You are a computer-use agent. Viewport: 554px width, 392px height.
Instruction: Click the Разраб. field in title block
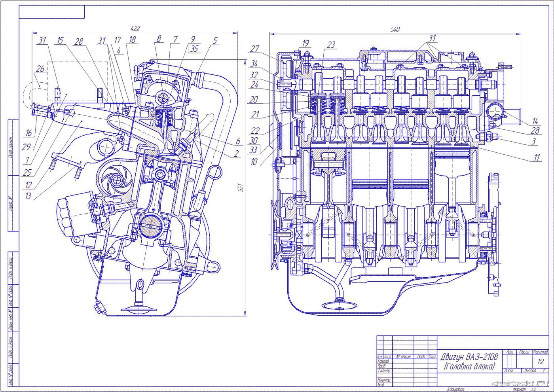coord(383,361)
